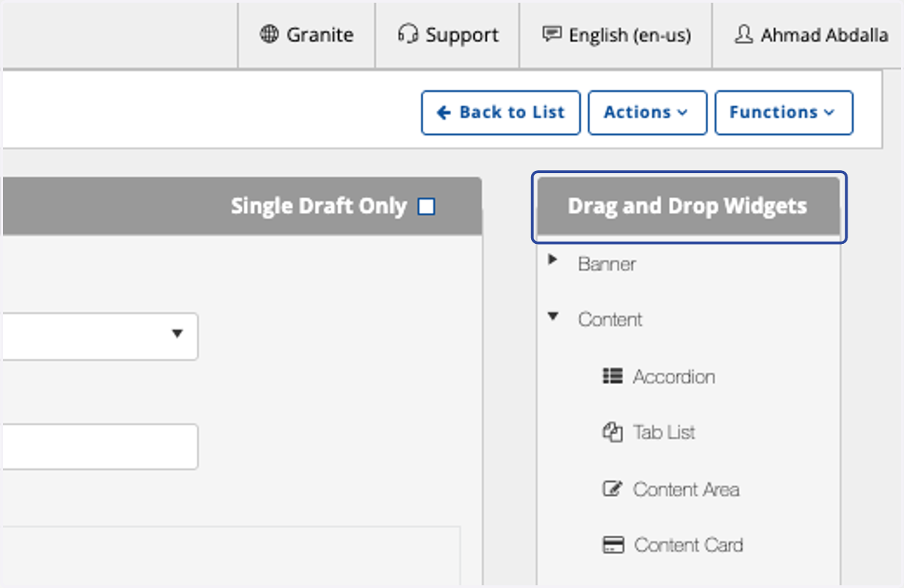Click the speech bubble language icon
Viewport: 904px width, 588px height.
tap(552, 35)
